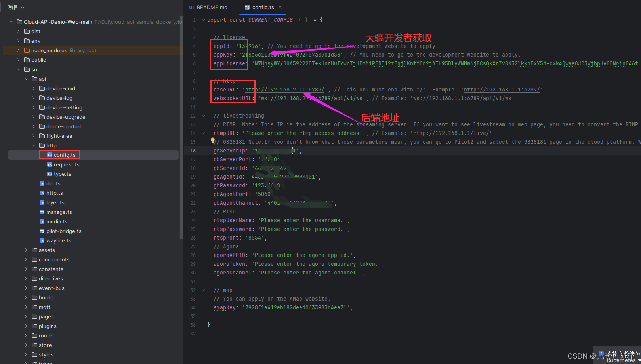
Task: Collapse the api folder
Action: click(26, 79)
